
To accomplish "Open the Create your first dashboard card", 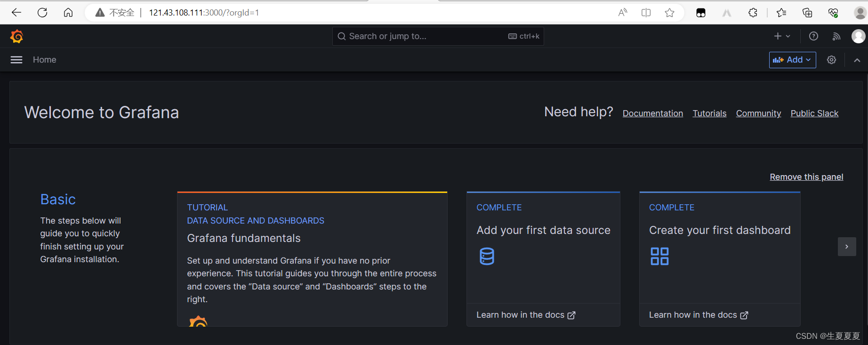I will pos(720,259).
